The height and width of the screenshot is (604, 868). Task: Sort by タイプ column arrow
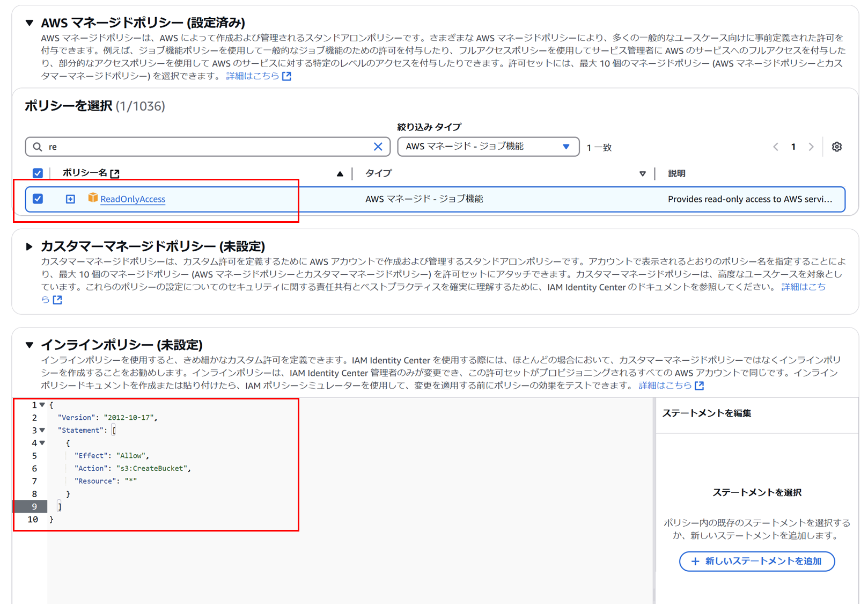(643, 173)
